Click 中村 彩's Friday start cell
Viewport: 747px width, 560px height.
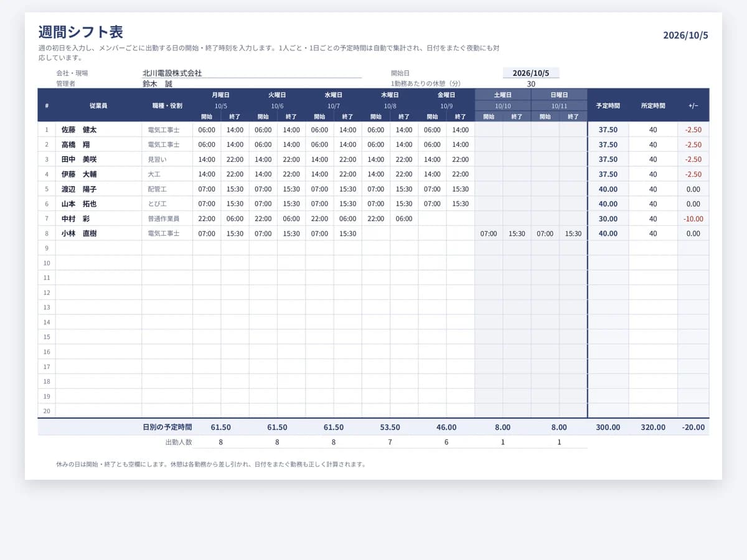tap(432, 219)
